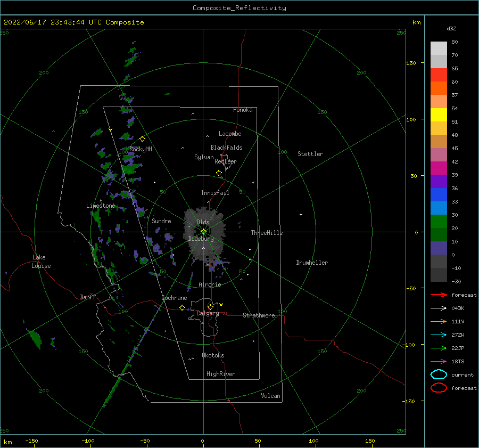This screenshot has height=448, width=479.
Task: Click the yellow diamond marker near RockyMH
Action: coord(142,139)
